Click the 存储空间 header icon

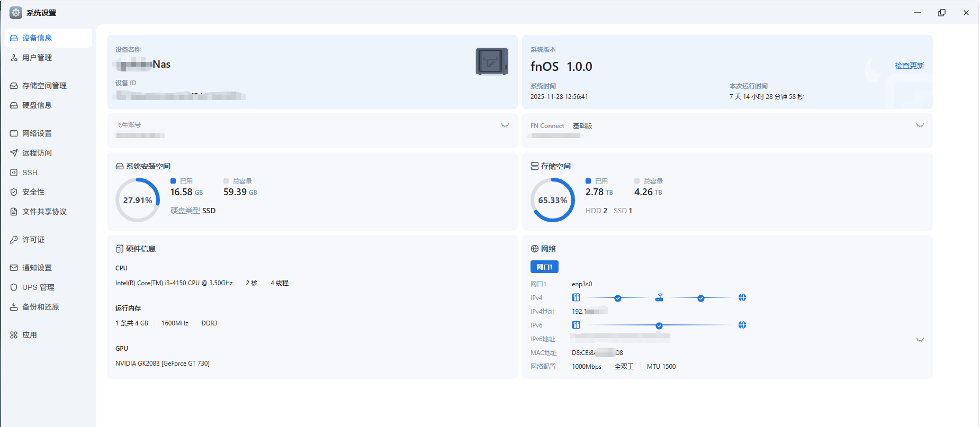(x=535, y=166)
